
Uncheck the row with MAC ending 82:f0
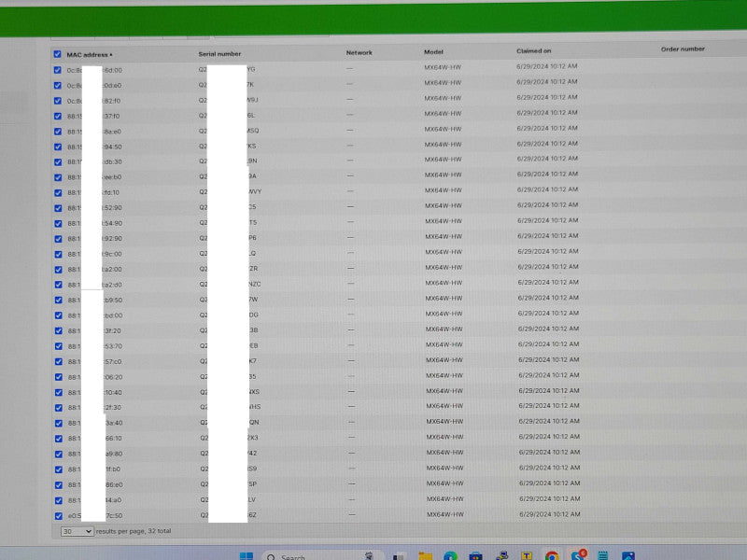point(58,101)
